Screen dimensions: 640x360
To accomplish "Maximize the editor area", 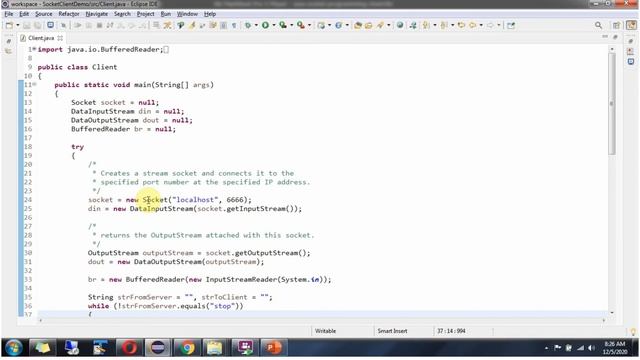I will pyautogui.click(x=615, y=37).
